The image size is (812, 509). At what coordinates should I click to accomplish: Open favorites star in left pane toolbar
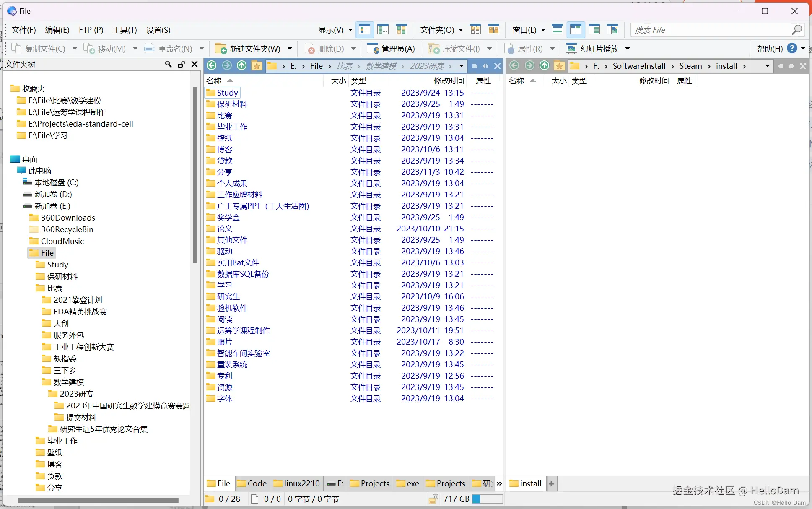pos(257,66)
